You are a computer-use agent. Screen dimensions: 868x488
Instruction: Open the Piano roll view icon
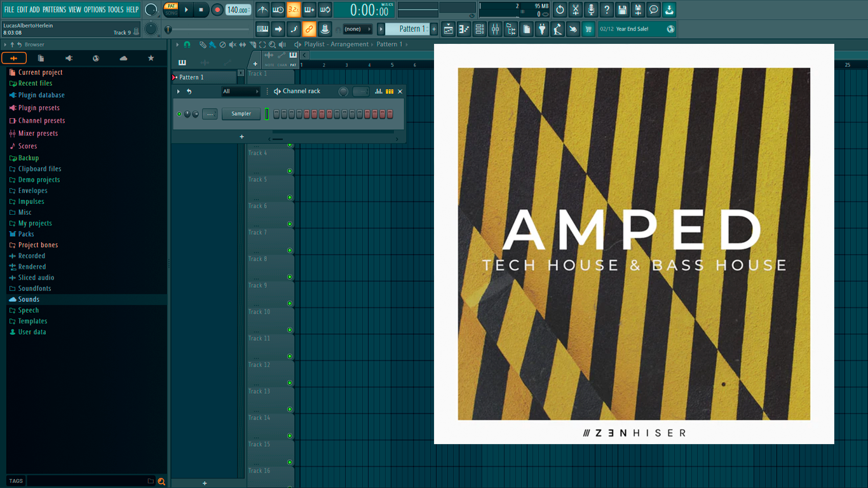464,29
